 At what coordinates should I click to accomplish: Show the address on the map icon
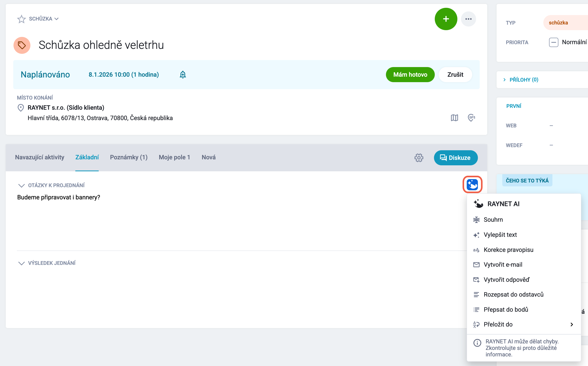pos(454,118)
